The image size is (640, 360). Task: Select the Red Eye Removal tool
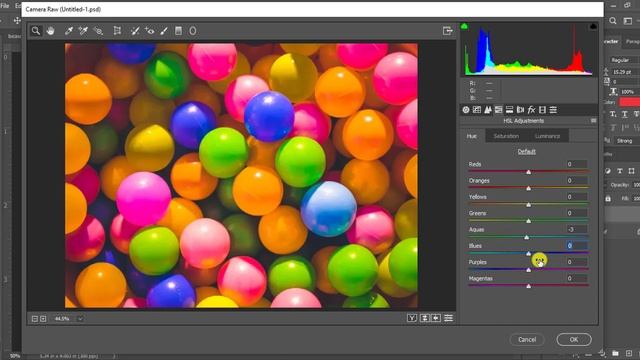(149, 31)
